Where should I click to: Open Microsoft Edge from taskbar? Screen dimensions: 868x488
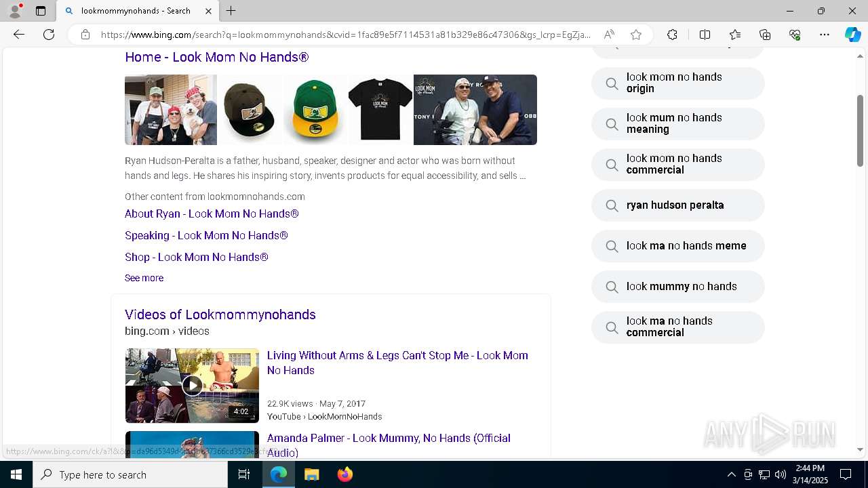279,474
